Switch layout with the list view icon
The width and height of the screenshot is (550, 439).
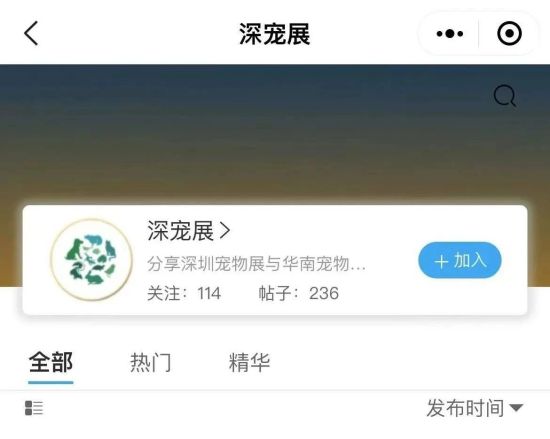(x=34, y=408)
